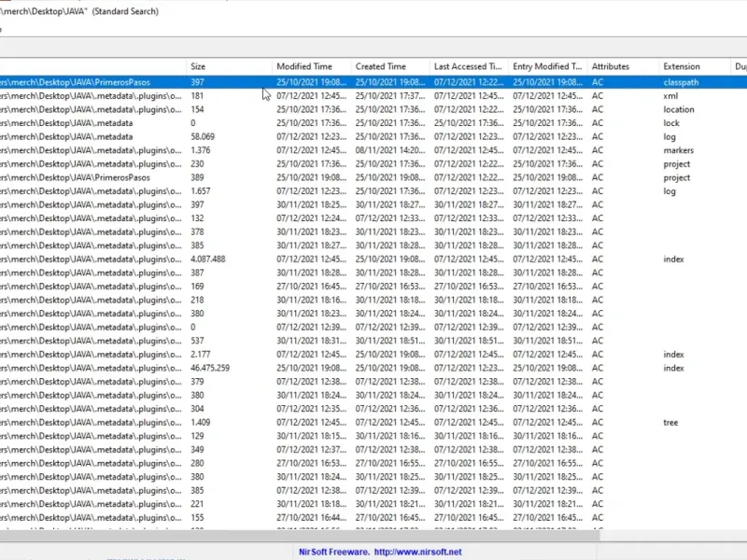The width and height of the screenshot is (747, 560).
Task: Click the size value 218
Action: click(x=197, y=300)
